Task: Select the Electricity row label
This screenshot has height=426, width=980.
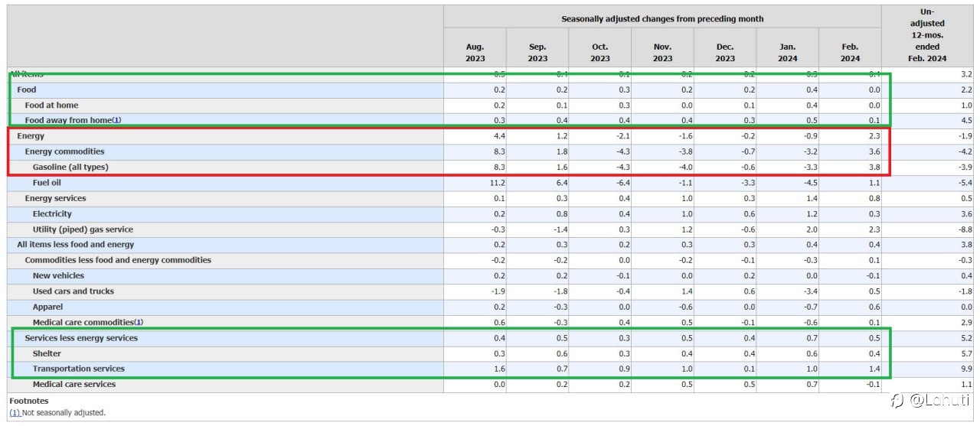Action: point(52,214)
